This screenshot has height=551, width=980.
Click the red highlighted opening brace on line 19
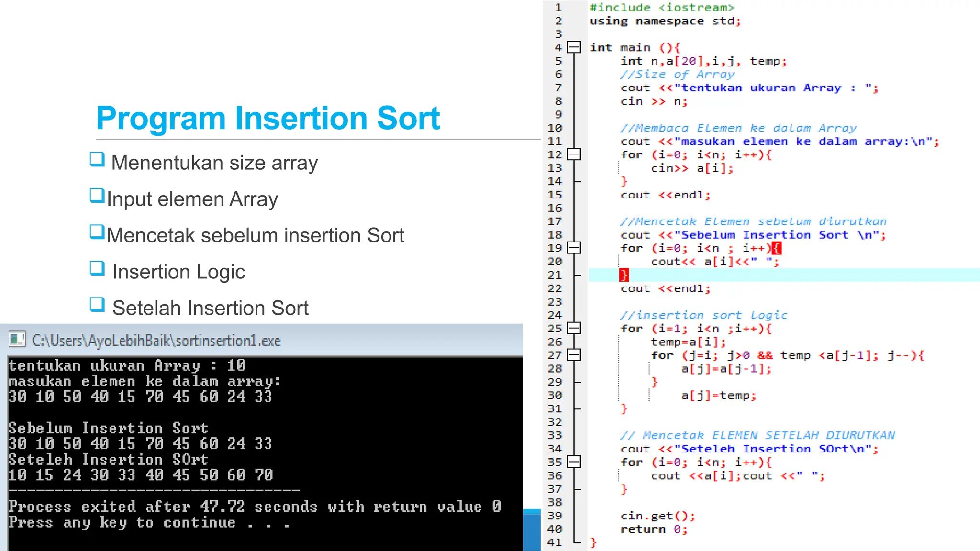777,248
